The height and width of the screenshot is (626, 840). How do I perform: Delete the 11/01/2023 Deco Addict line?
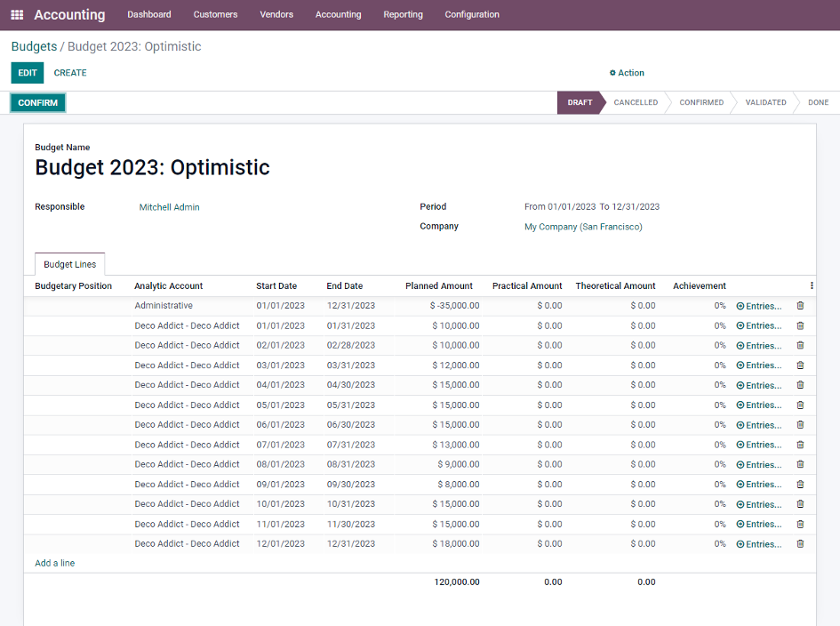tap(800, 524)
